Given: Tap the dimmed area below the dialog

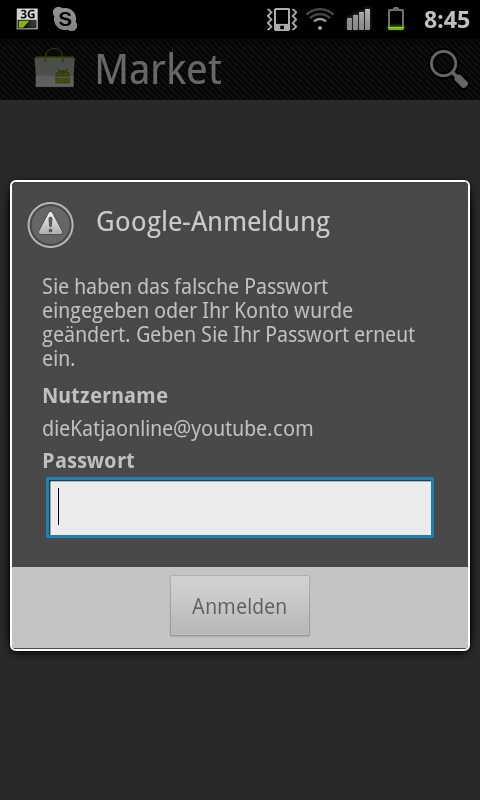Looking at the screenshot, I should [240, 724].
